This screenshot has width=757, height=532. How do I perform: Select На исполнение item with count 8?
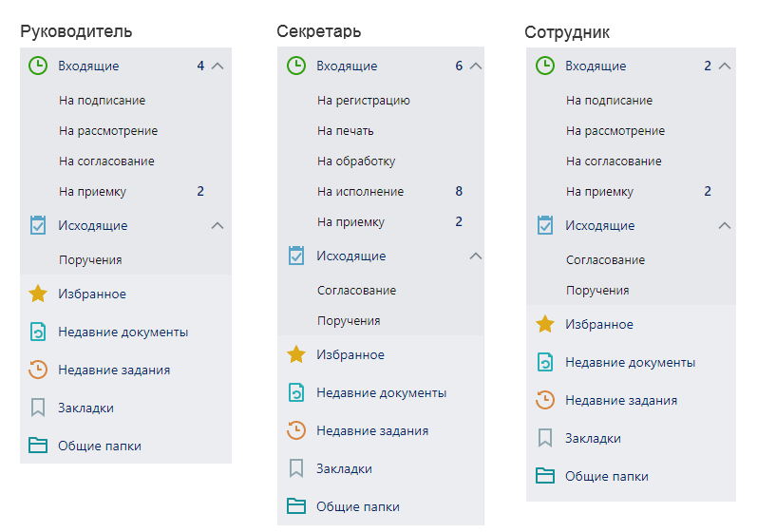pyautogui.click(x=381, y=192)
